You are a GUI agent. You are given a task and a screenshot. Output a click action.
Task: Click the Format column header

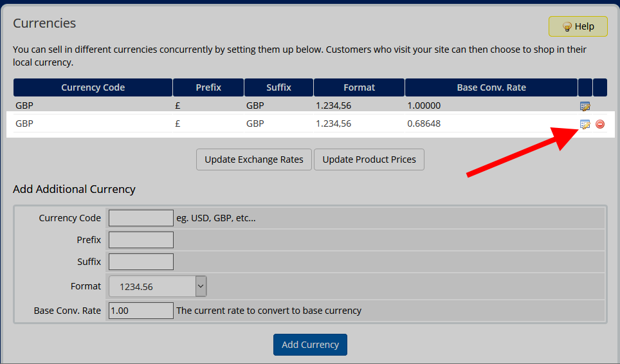359,87
